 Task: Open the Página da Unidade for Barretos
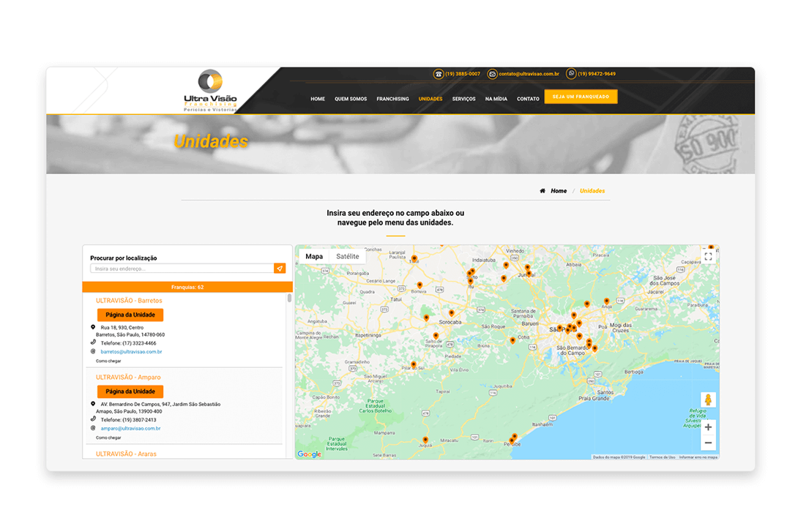[x=130, y=315]
